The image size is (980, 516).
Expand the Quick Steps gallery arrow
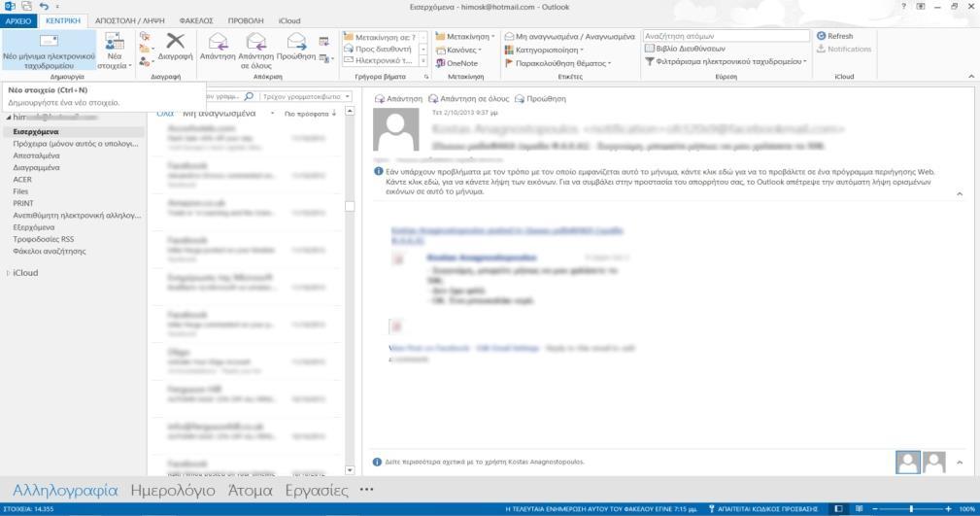pos(423,61)
